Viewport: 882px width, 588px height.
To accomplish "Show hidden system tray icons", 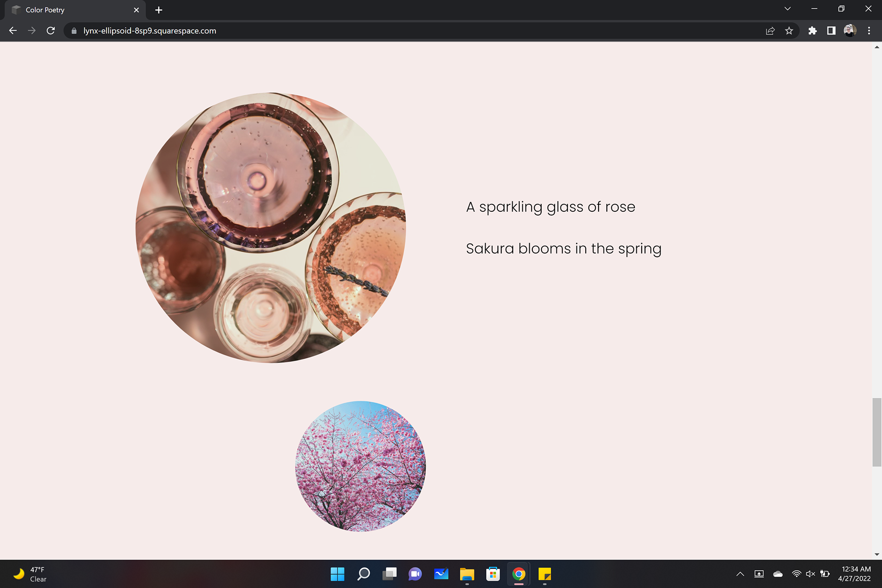I will (x=740, y=574).
